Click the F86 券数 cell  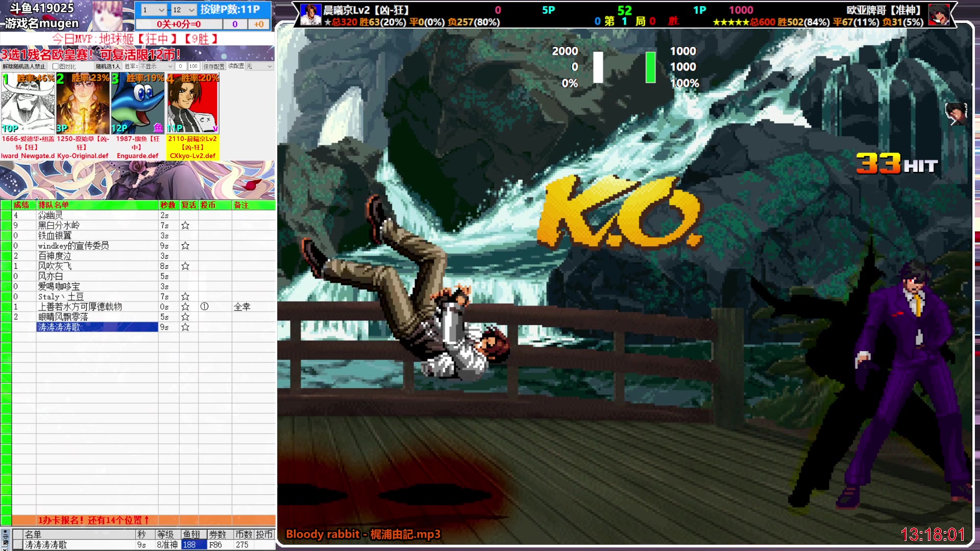point(219,545)
